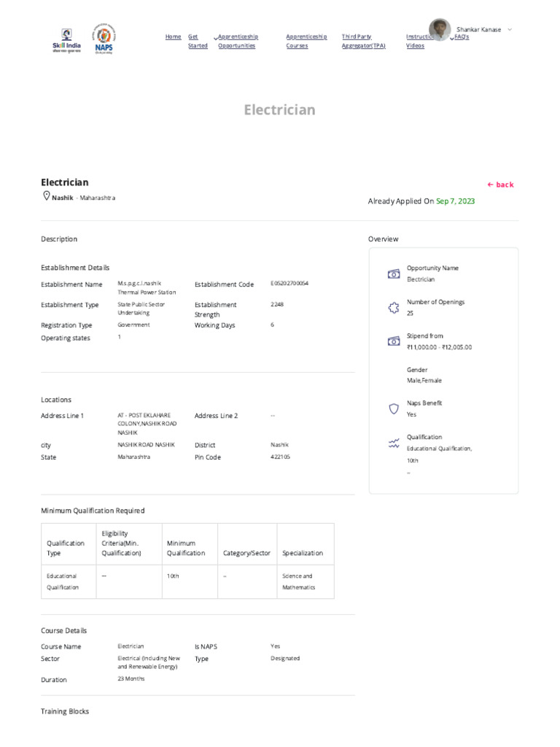
Task: Open the Get Started menu item
Action: point(197,41)
